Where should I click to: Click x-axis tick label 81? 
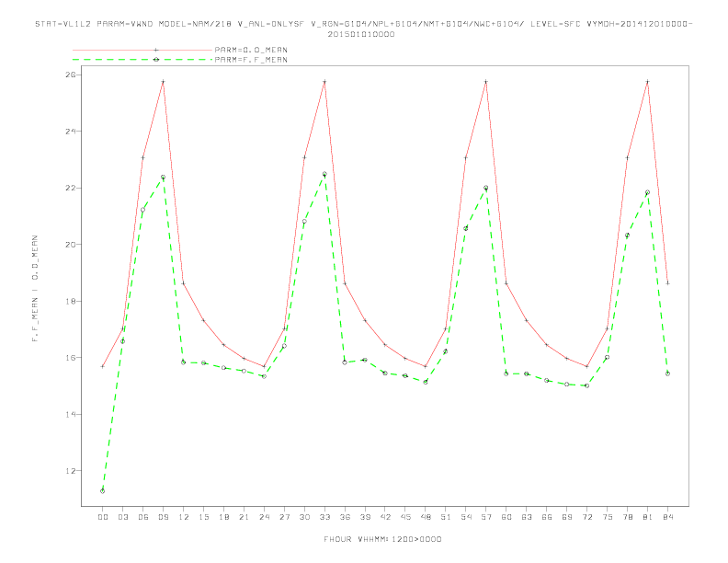point(647,517)
